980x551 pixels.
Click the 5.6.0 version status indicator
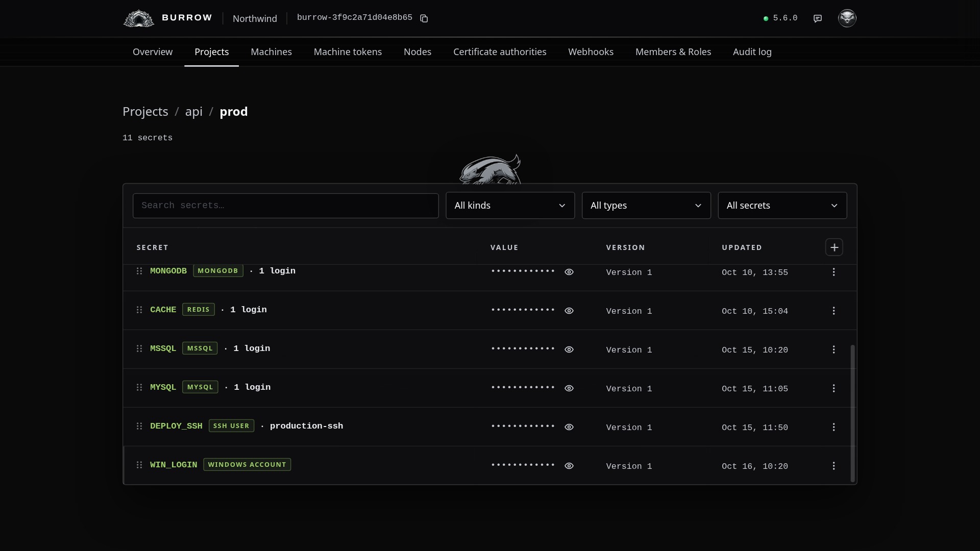pyautogui.click(x=780, y=18)
